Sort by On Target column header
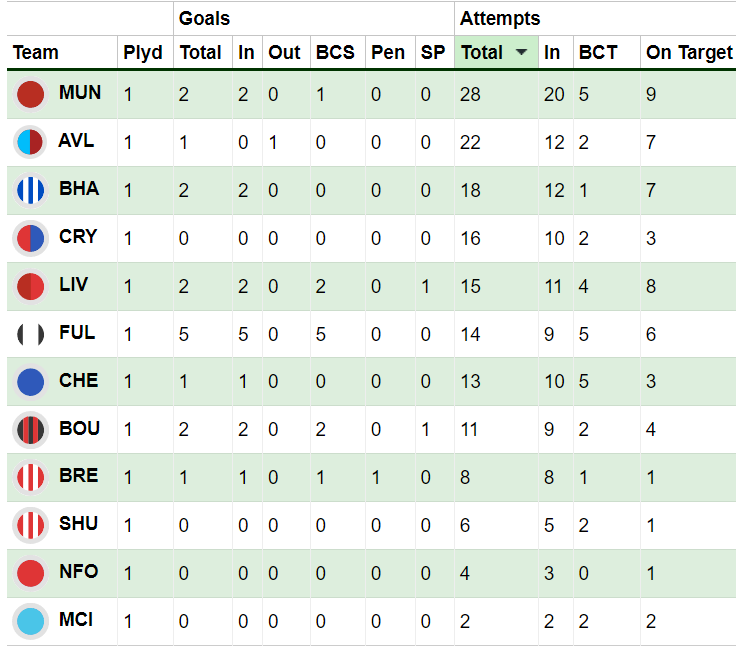Image resolution: width=736 pixels, height=656 pixels. pyautogui.click(x=689, y=53)
